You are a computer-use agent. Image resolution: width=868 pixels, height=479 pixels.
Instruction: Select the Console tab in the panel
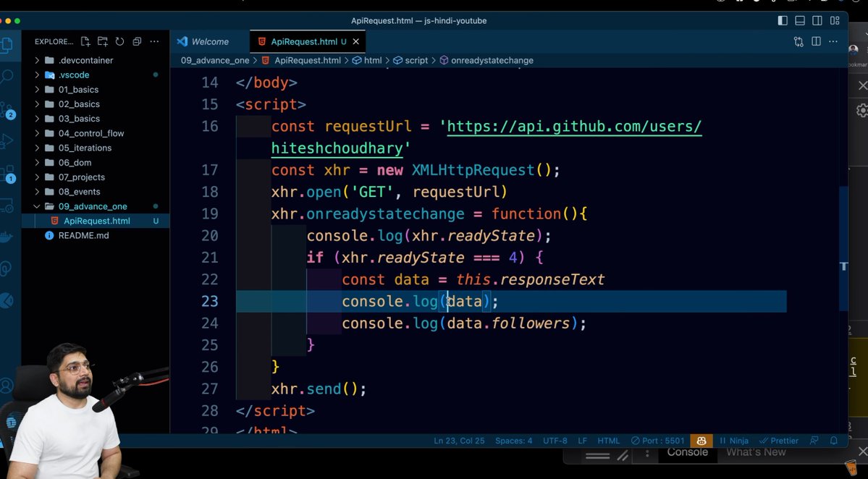point(686,452)
